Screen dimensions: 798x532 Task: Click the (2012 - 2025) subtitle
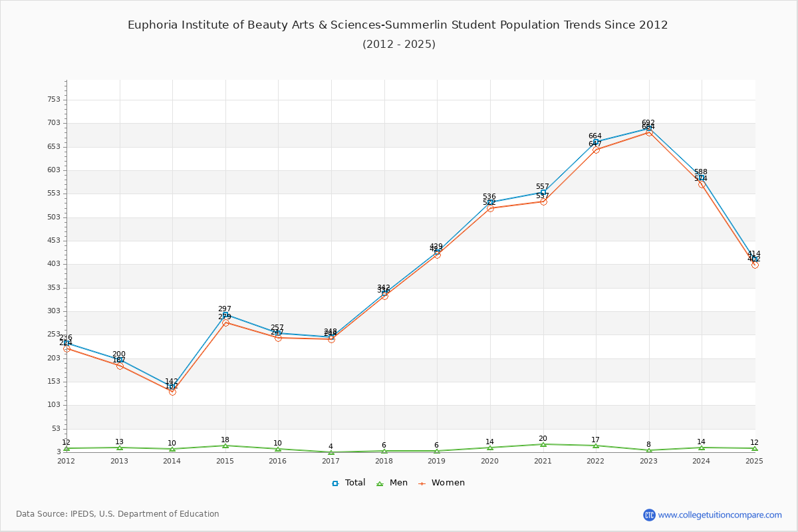tap(399, 45)
